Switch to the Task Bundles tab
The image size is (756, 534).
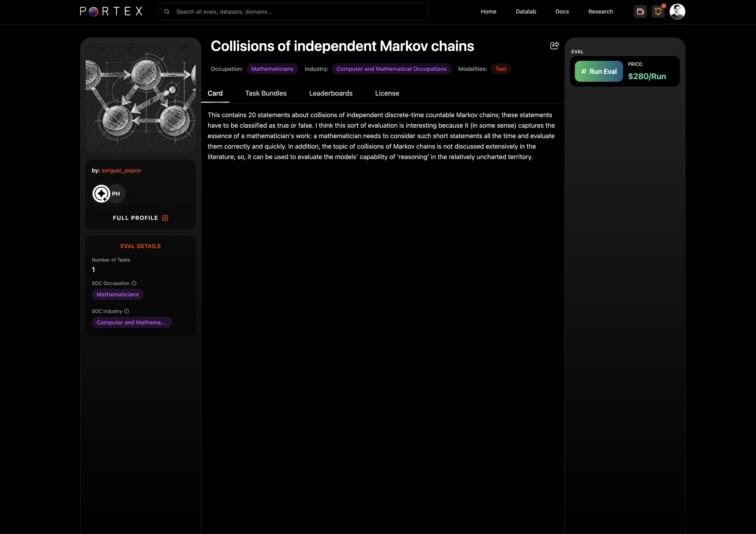(266, 93)
